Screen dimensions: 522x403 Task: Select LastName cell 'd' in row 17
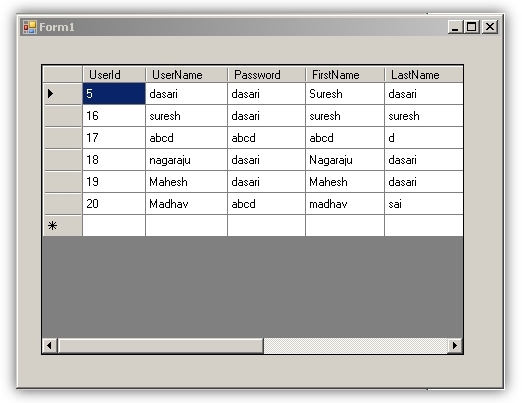424,138
